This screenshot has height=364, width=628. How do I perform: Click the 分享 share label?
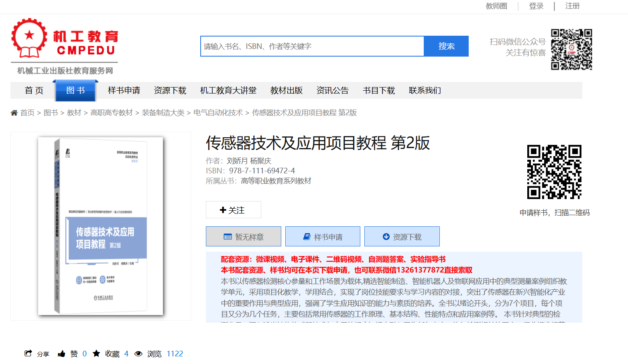click(43, 354)
